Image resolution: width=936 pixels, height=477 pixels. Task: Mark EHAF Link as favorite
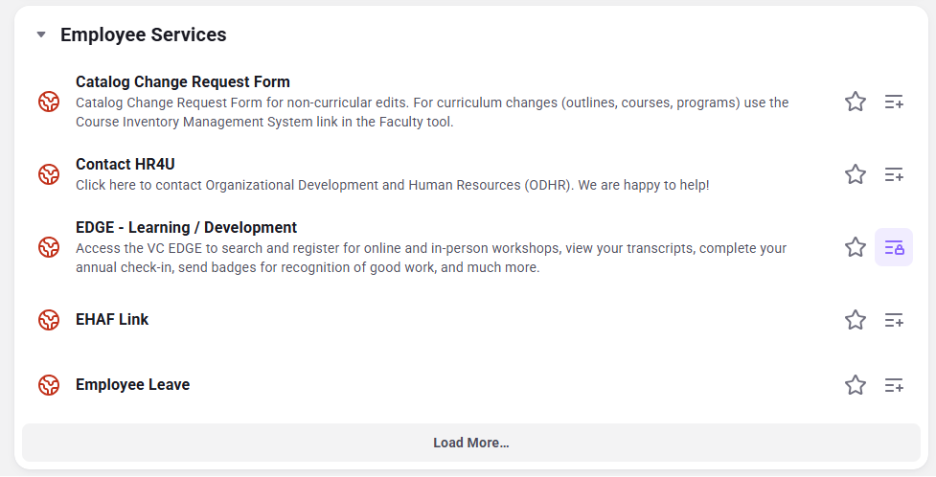tap(855, 320)
